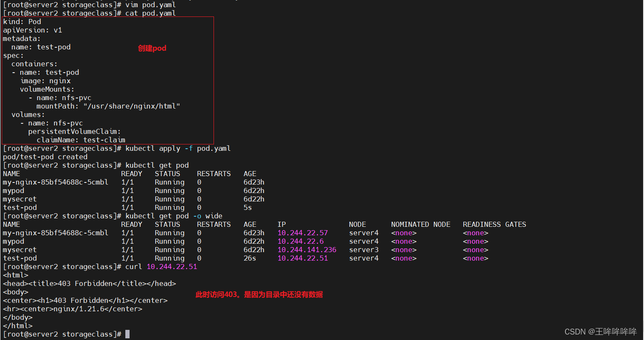Select the IP address 10.244.22.57
Viewport: 644px width, 340px height.
[303, 233]
